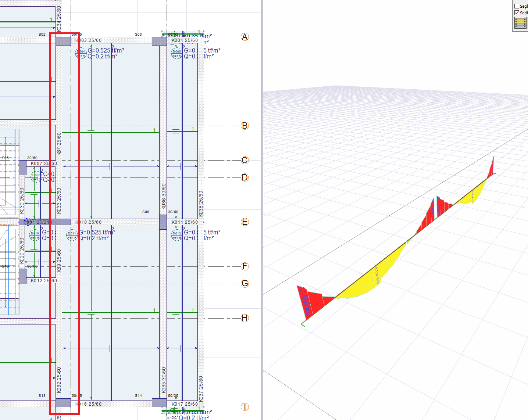Click beam label K011 25/60
528x420 pixels.
coord(185,222)
